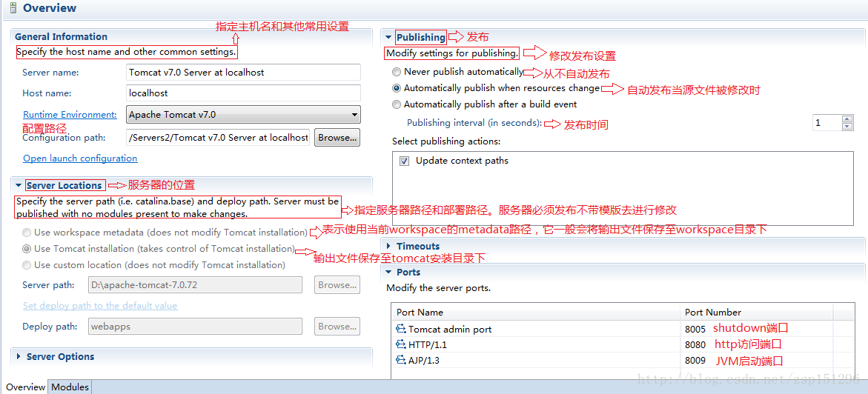The width and height of the screenshot is (868, 394).
Task: Click the Overview page icon beside the title
Action: pos(13,8)
